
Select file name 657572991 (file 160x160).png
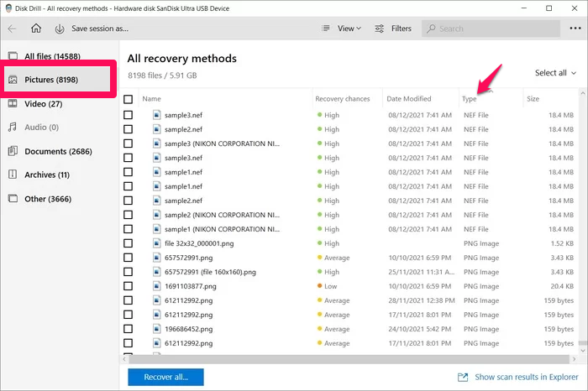pyautogui.click(x=210, y=272)
